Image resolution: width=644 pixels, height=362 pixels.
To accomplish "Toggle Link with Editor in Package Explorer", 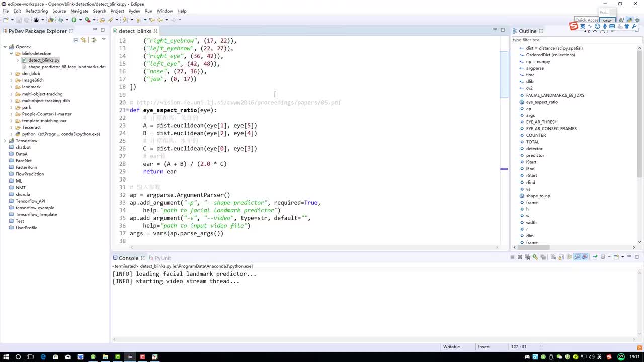I will point(84,40).
